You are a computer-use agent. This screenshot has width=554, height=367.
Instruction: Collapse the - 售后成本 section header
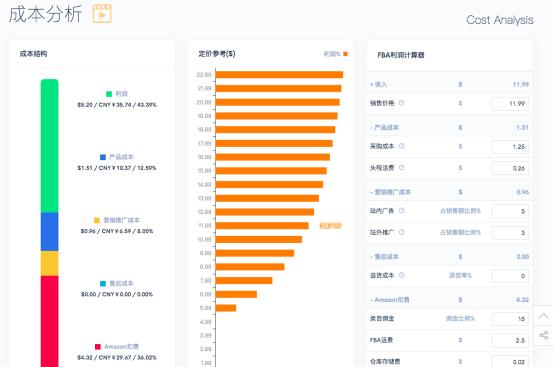tap(449, 256)
